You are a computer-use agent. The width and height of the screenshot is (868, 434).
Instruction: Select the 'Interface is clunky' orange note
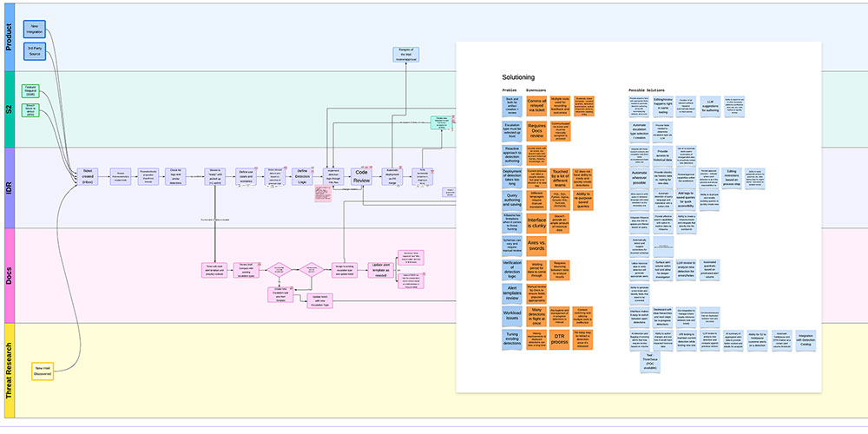pyautogui.click(x=536, y=224)
